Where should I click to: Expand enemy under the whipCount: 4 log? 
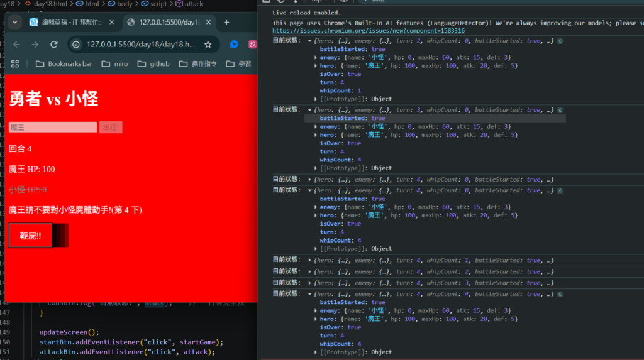[x=316, y=311]
